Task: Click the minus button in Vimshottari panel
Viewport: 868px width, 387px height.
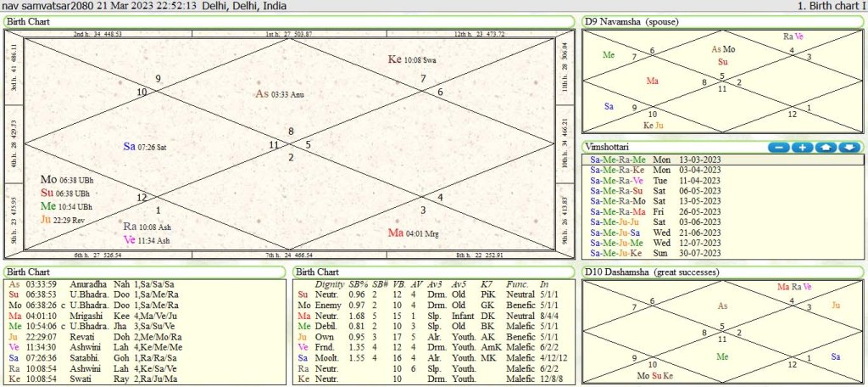Action: [779, 147]
